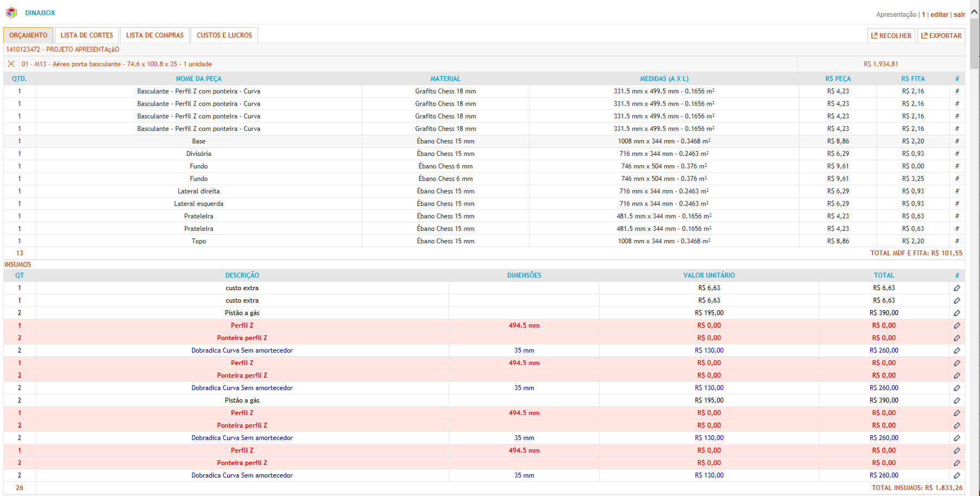Image resolution: width=980 pixels, height=496 pixels.
Task: Click the editar link at top right
Action: (939, 15)
